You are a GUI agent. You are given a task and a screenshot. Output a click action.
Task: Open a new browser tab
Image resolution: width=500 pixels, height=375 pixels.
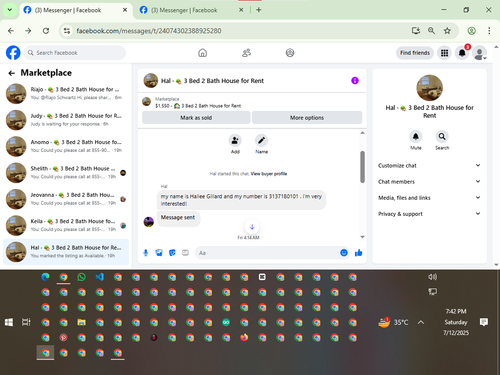click(x=259, y=10)
